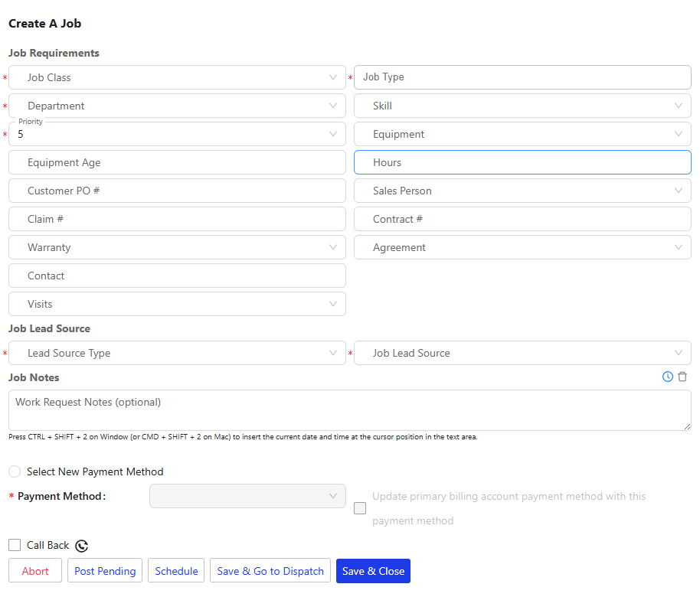Open the Visits dropdown

177,304
